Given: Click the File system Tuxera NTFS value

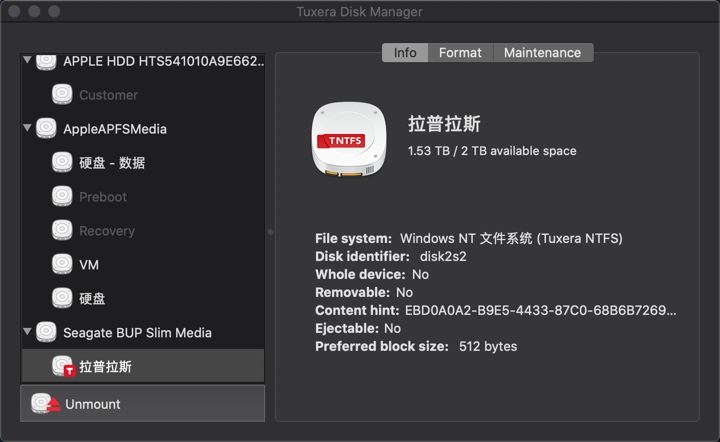Looking at the screenshot, I should [x=511, y=238].
